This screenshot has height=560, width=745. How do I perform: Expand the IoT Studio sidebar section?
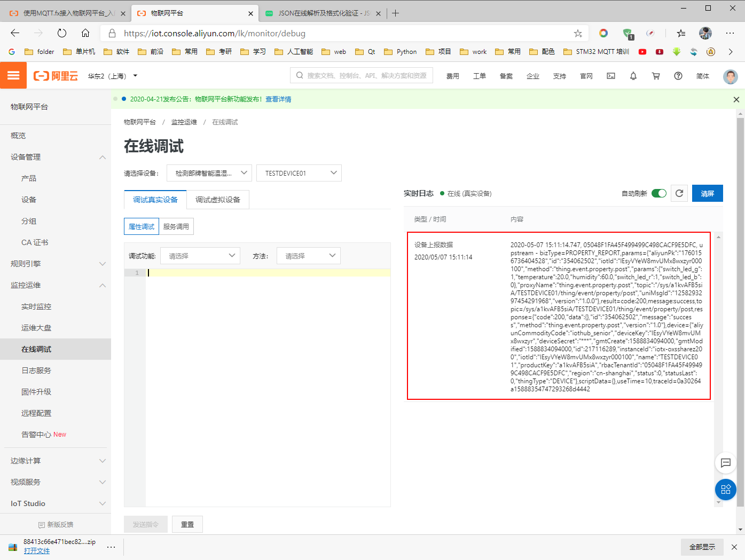[x=103, y=503]
